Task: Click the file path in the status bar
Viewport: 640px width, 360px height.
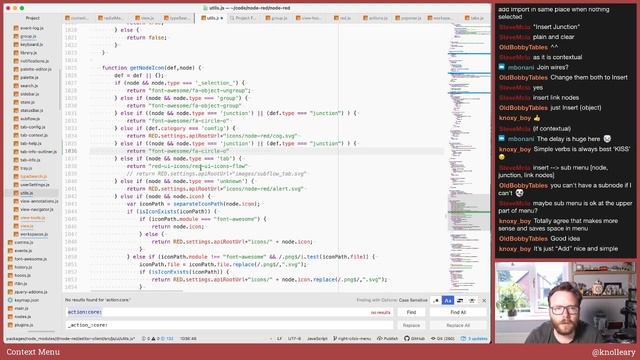Action: pos(71,339)
